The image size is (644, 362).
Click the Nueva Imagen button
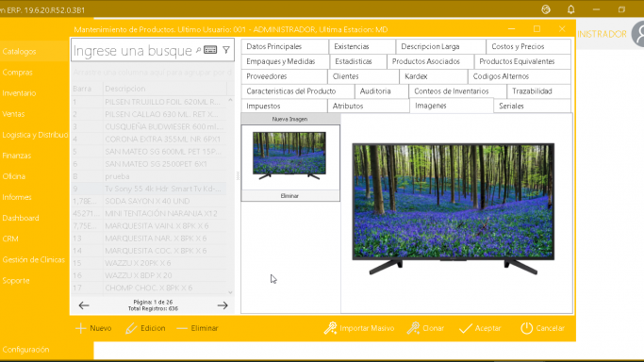coord(290,119)
